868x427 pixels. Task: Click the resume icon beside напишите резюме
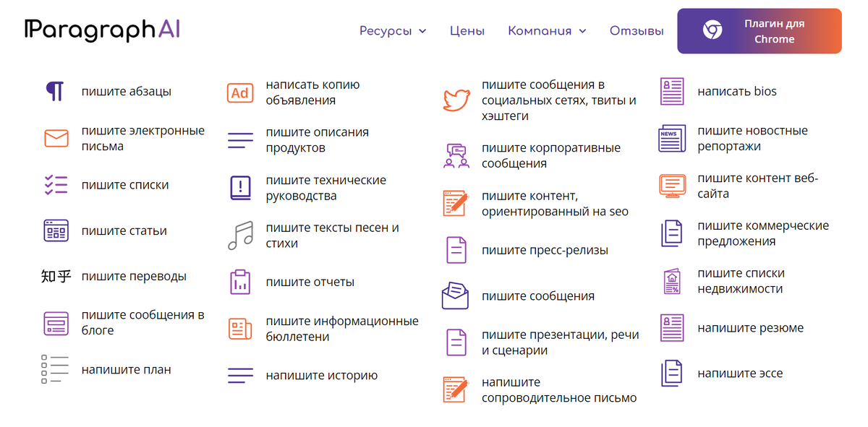pos(672,328)
